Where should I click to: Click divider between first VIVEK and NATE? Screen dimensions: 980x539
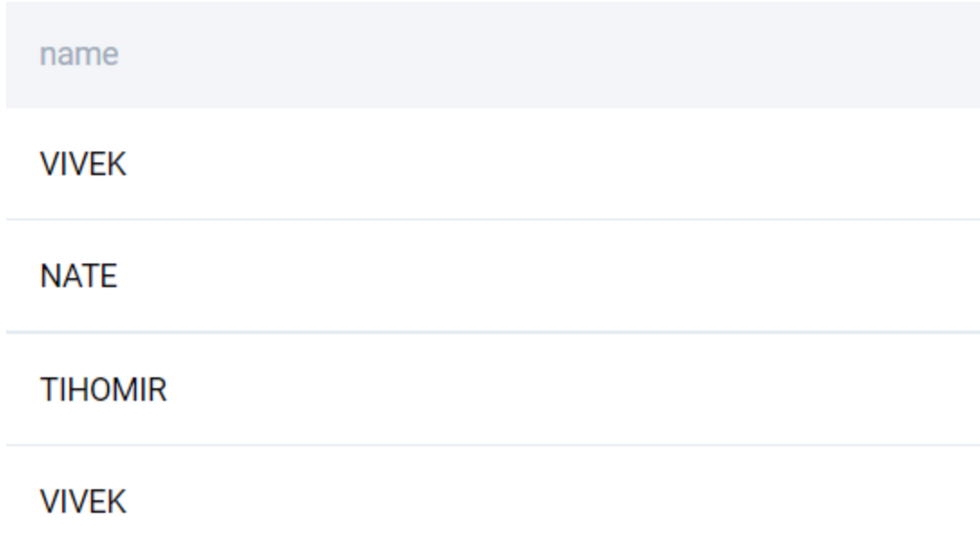click(x=493, y=219)
